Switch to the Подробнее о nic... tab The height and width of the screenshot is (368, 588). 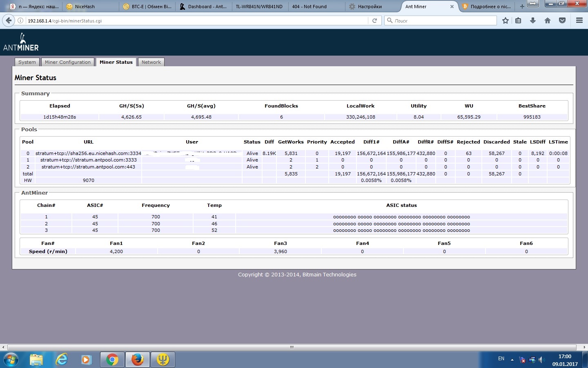tap(488, 7)
